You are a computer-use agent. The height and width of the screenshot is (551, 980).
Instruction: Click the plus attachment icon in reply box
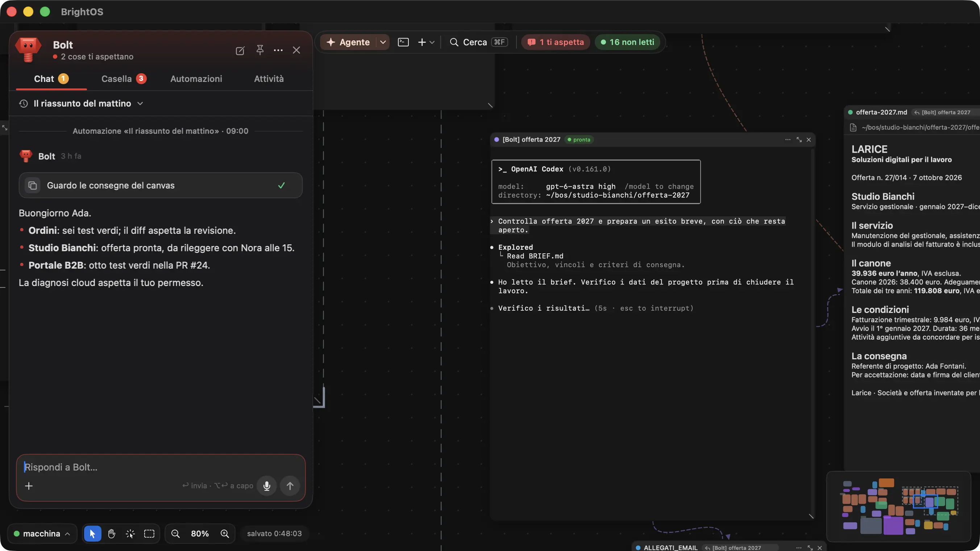pos(29,486)
